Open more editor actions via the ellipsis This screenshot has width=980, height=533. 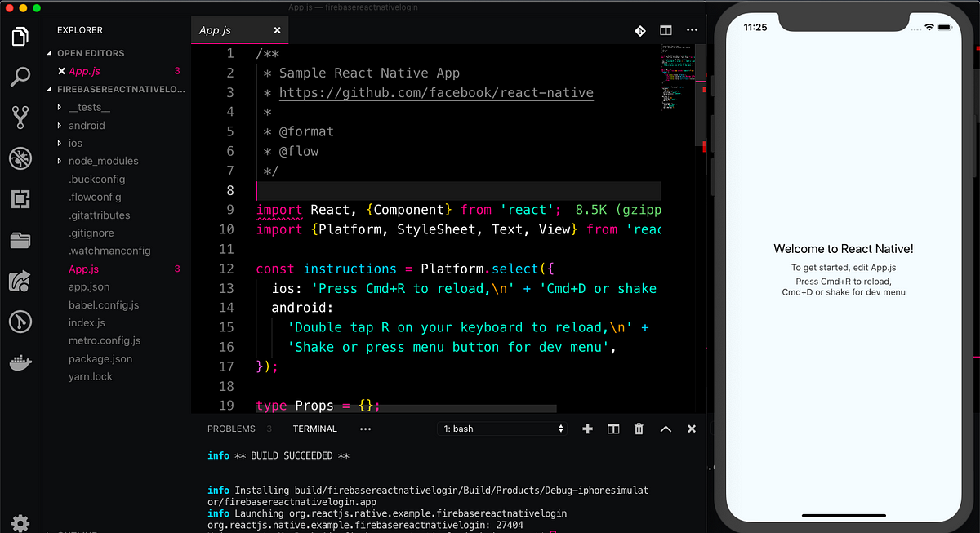692,29
